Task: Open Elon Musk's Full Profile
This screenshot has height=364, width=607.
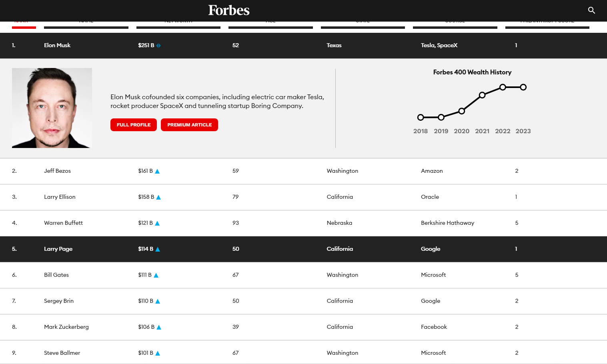Action: click(x=134, y=125)
